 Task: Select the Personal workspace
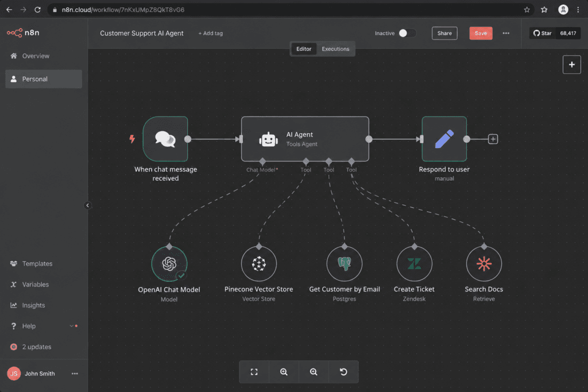44,79
